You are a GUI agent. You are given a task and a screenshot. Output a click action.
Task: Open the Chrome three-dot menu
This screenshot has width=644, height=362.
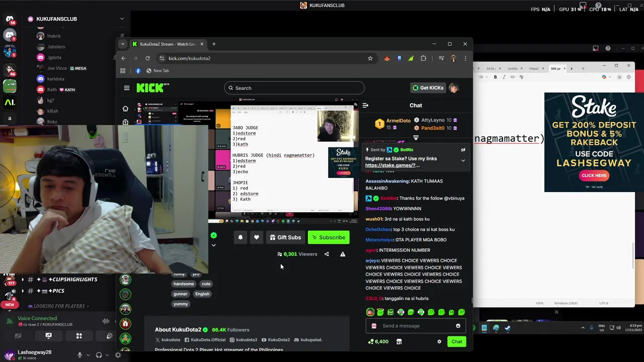pos(465,58)
